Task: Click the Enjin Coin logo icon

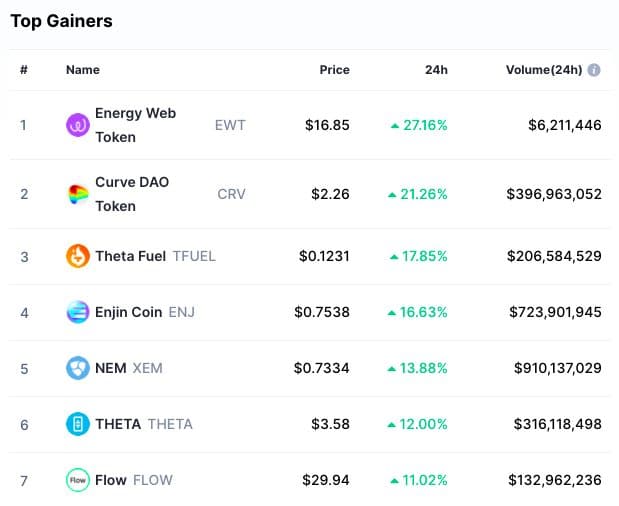Action: click(x=77, y=312)
